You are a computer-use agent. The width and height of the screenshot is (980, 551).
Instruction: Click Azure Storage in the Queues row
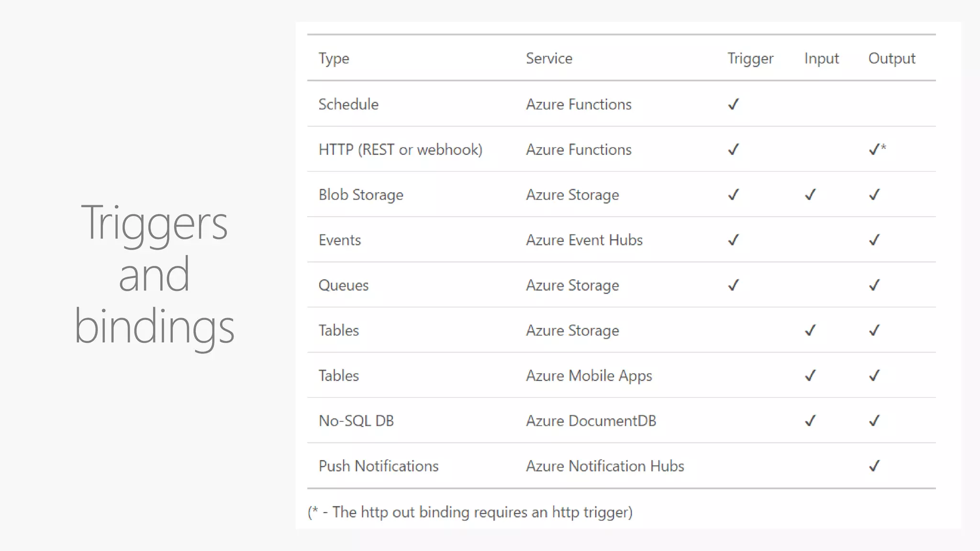coord(572,286)
